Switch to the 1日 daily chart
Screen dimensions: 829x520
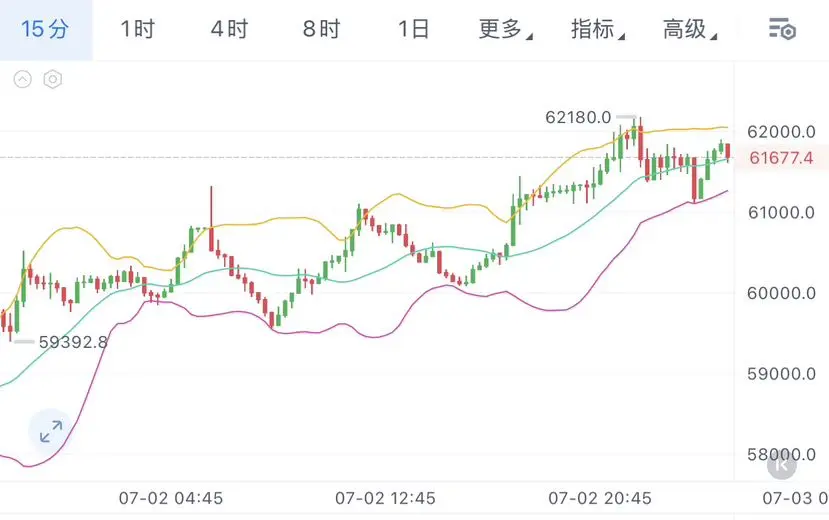pos(413,29)
